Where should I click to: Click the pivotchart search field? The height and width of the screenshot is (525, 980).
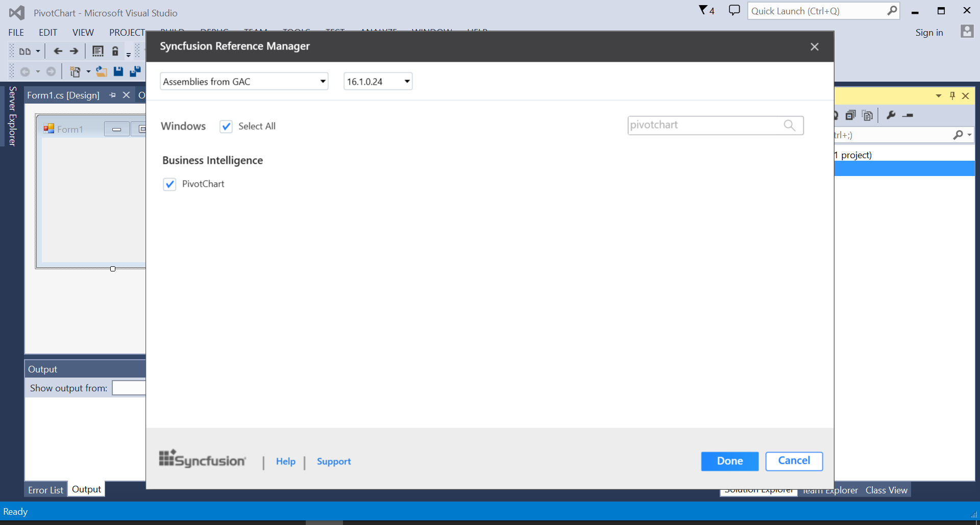click(x=715, y=126)
